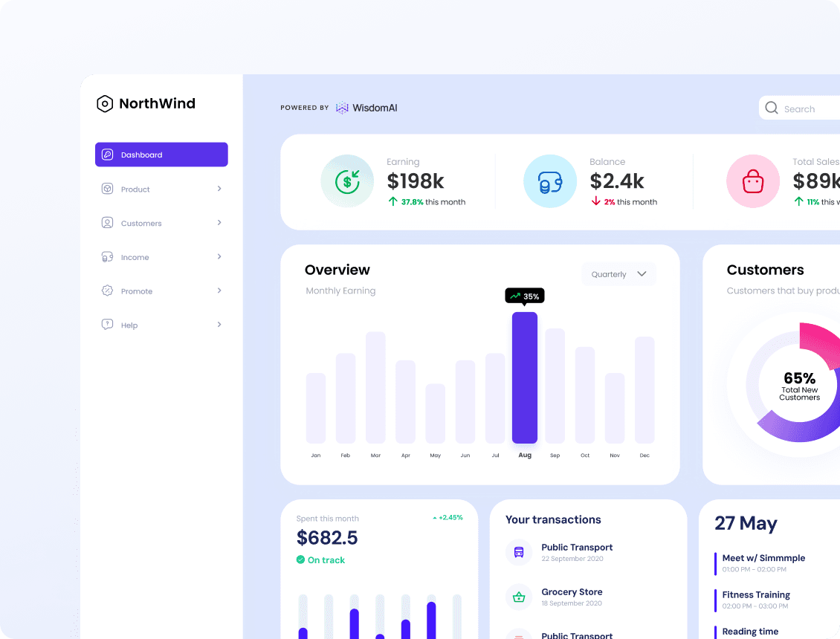Expand the Promote menu chevron
The height and width of the screenshot is (639, 840).
[219, 291]
